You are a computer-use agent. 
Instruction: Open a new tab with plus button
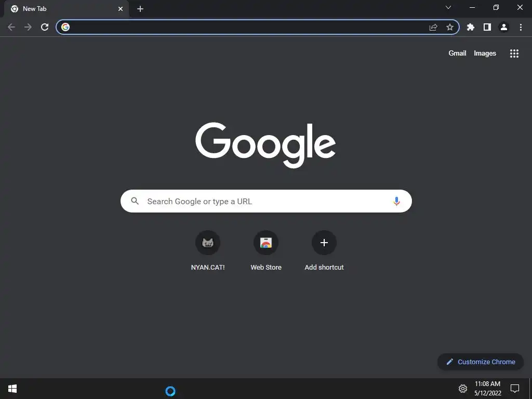coord(140,9)
